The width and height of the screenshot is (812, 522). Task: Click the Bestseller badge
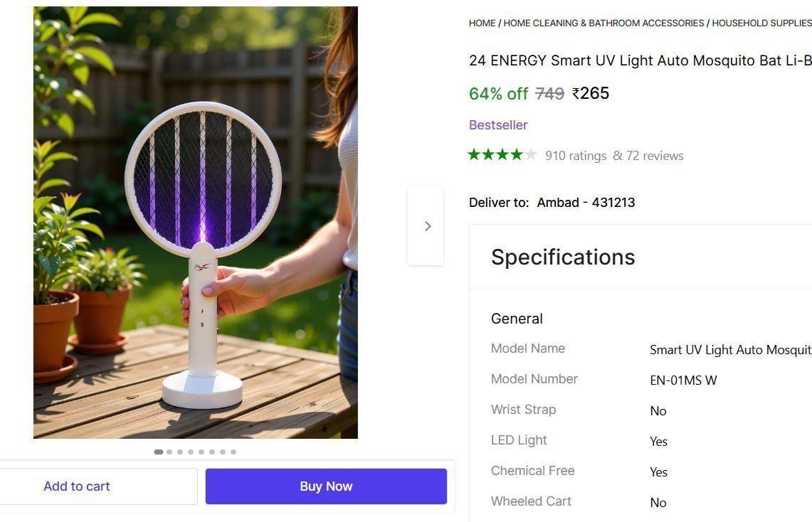[x=498, y=125]
